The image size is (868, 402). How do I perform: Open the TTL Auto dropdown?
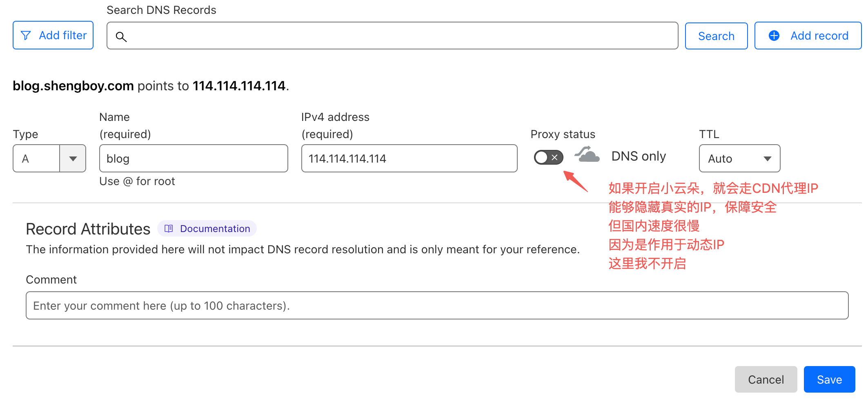pyautogui.click(x=739, y=159)
